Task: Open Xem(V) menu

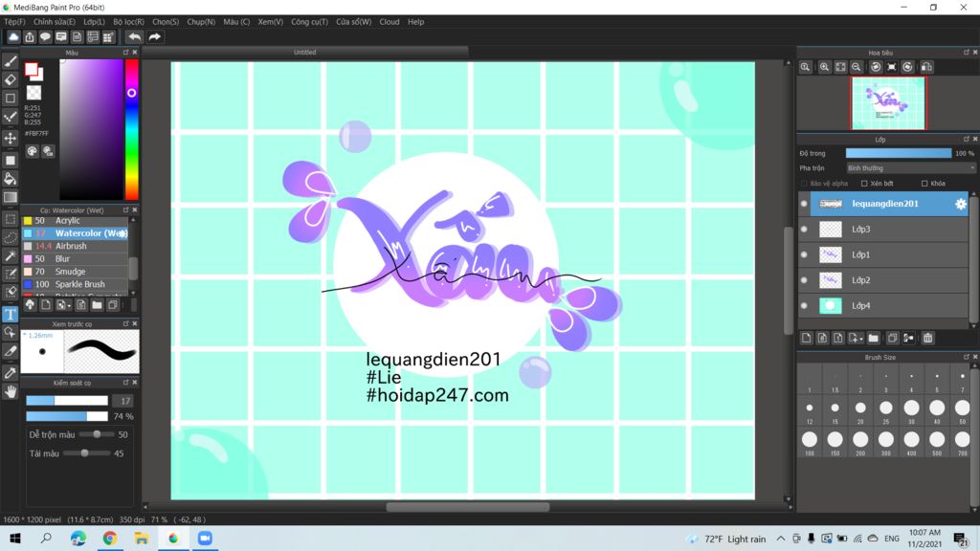Action: click(x=270, y=22)
